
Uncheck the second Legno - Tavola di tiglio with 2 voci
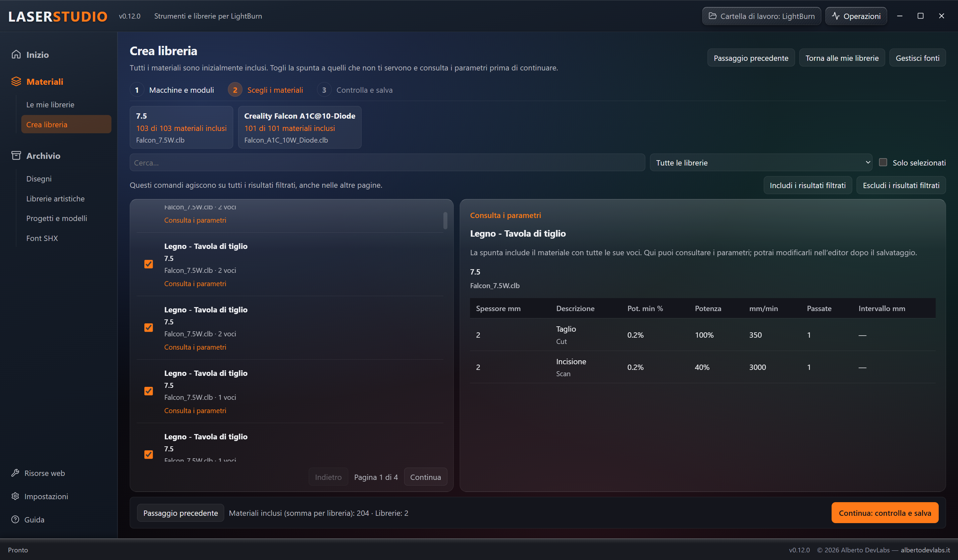pos(149,327)
